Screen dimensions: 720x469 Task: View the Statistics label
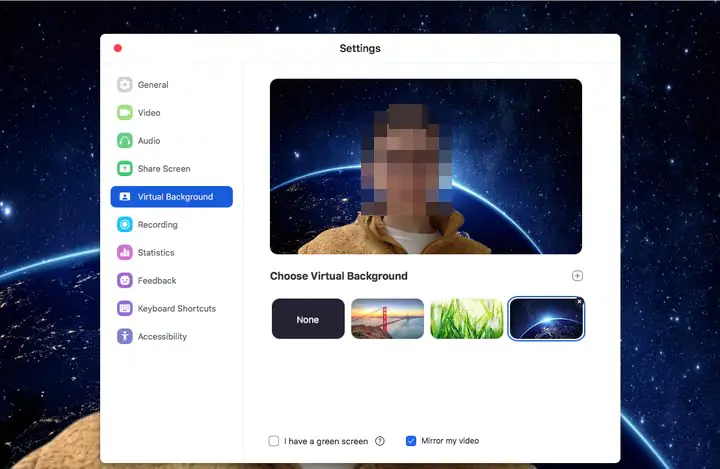[156, 253]
